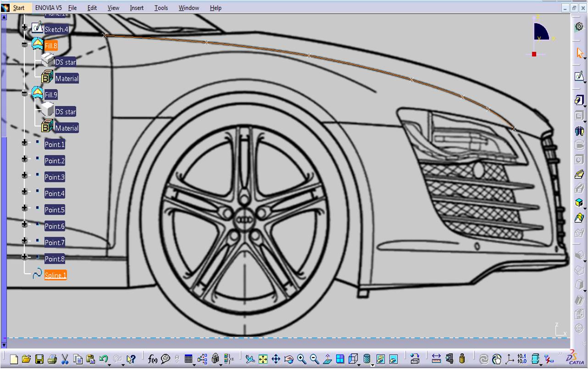
Task: Open the File menu
Action: [72, 8]
